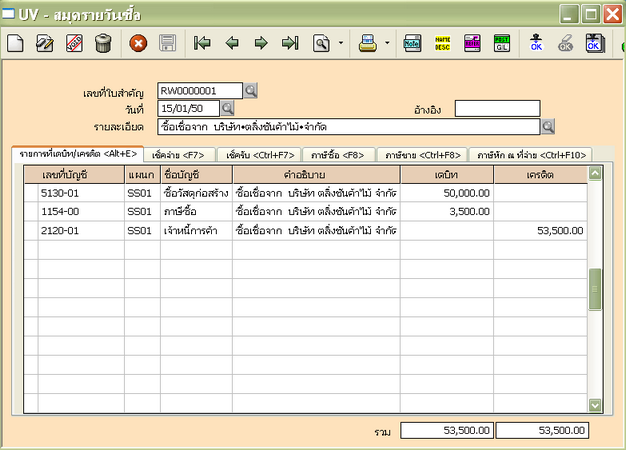Switch to เช็คจ่าย <F7> tab
Image resolution: width=626 pixels, height=450 pixels.
180,155
